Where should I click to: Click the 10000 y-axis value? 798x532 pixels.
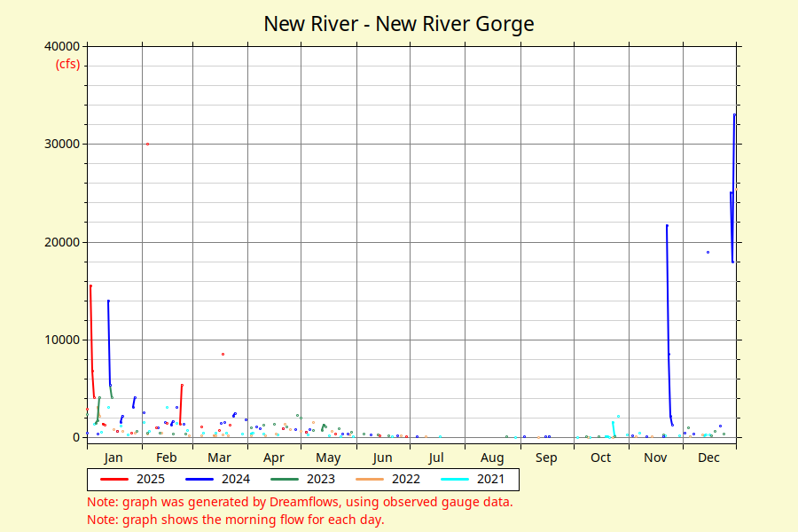pyautogui.click(x=62, y=340)
